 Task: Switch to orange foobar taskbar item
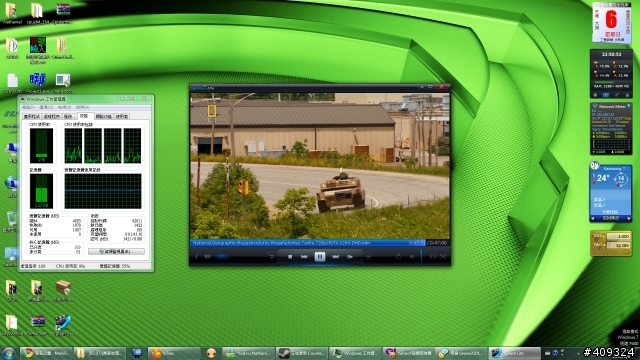pyautogui.click(x=174, y=353)
